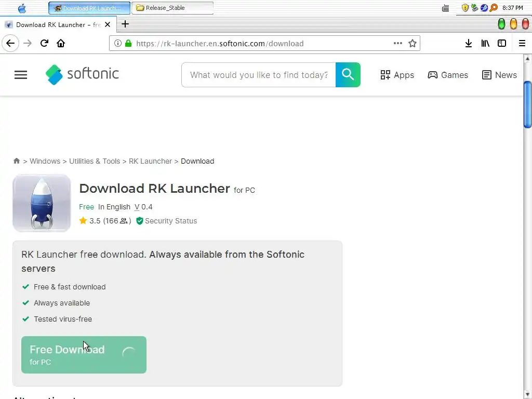
Task: Open the browser hamburger menu
Action: click(522, 43)
